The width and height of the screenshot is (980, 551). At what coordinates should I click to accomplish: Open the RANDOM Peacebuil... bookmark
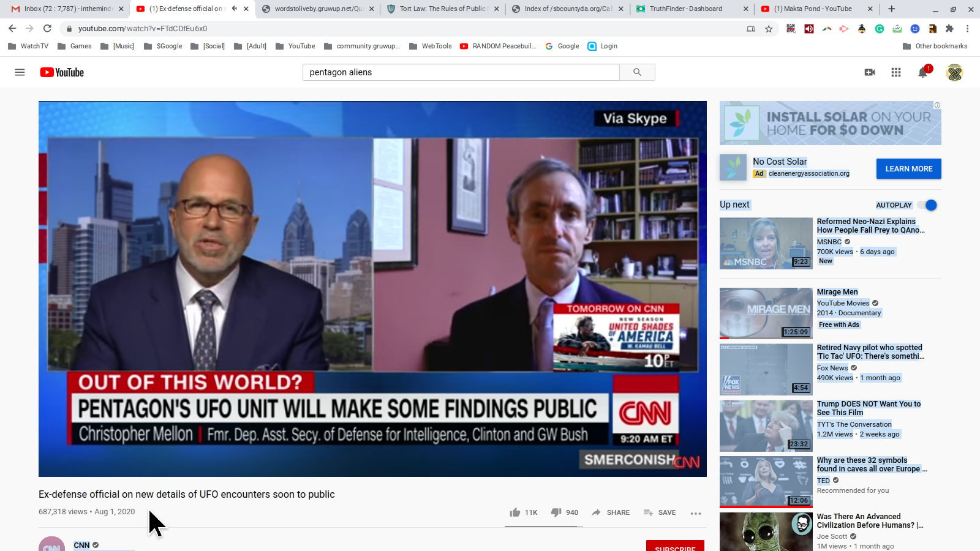coord(498,46)
